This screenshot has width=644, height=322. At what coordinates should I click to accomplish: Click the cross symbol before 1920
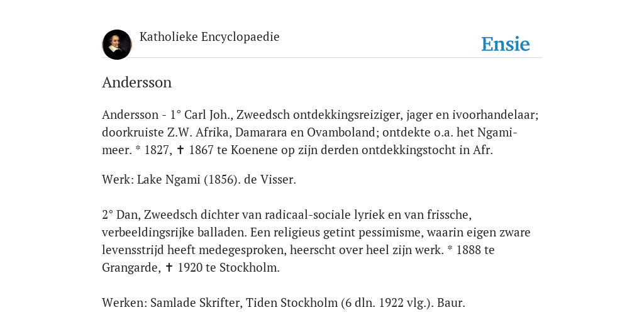pyautogui.click(x=169, y=267)
